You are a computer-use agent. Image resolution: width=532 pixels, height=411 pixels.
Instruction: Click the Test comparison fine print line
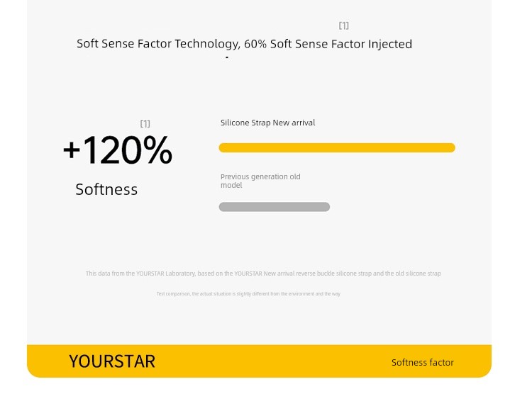pos(248,294)
